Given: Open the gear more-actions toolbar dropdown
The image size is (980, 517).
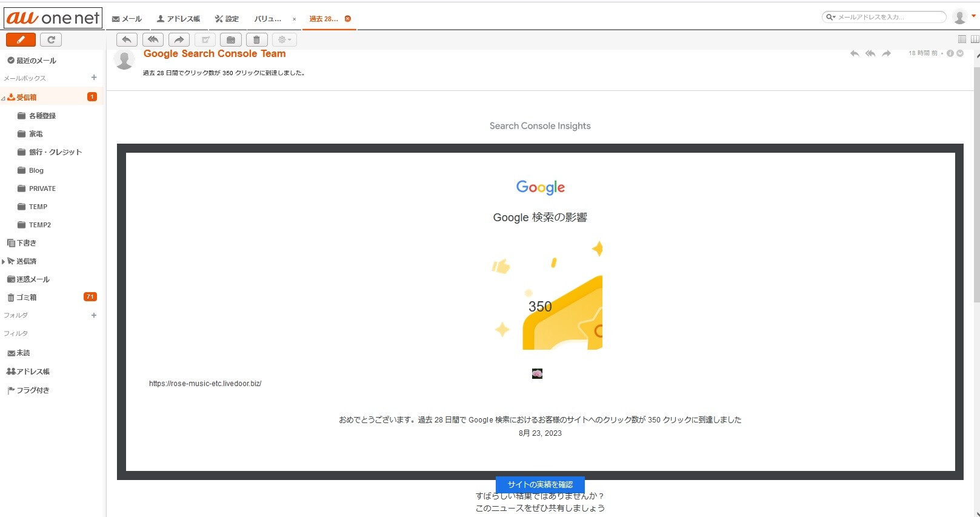Looking at the screenshot, I should point(284,40).
